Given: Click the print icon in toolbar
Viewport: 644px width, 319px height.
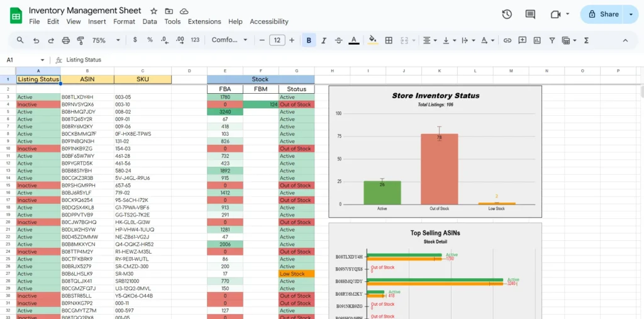Looking at the screenshot, I should [66, 40].
